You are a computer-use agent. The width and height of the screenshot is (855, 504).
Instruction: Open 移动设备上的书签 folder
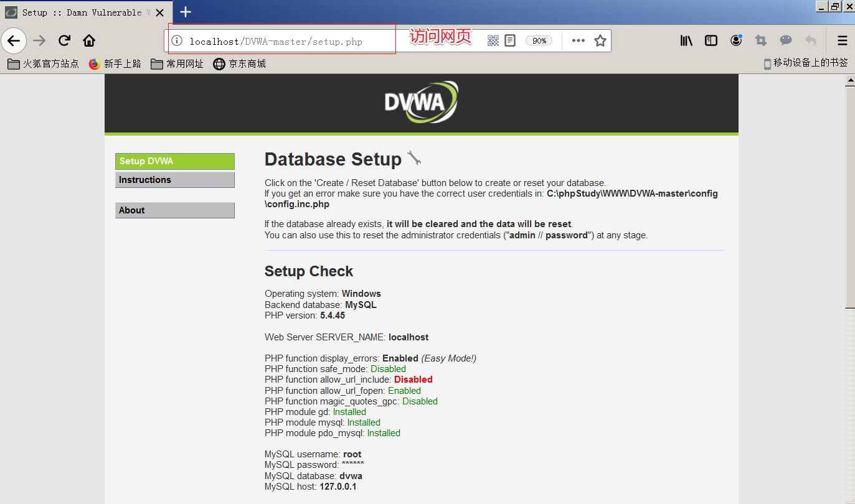pos(806,63)
